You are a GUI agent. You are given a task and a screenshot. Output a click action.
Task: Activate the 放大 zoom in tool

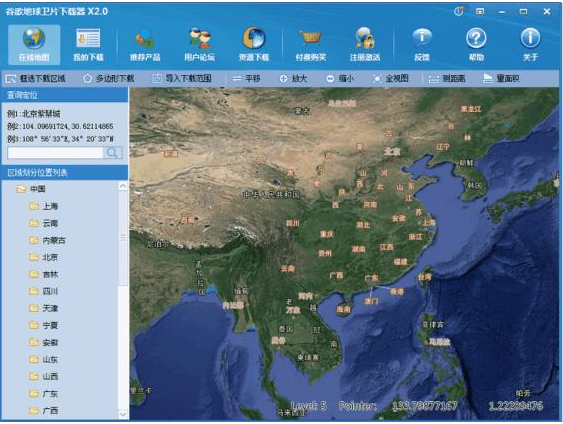point(293,78)
